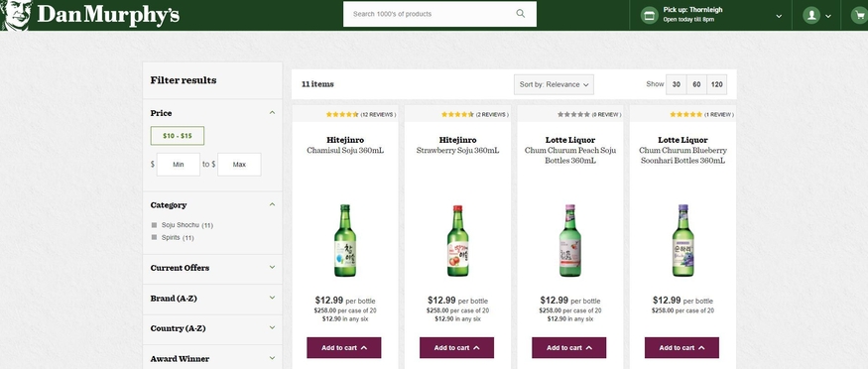This screenshot has height=369, width=868.
Task: Check the Soju Shochu category filter
Action: click(154, 225)
